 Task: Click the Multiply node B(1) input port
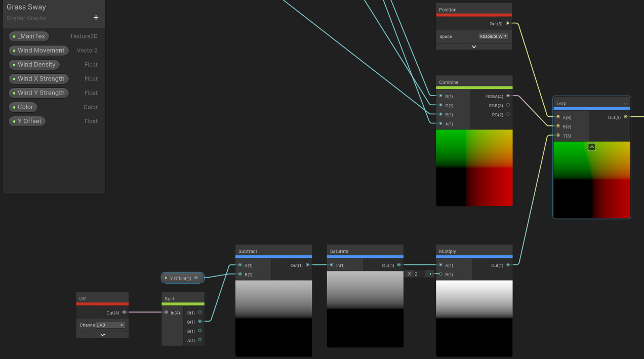[x=440, y=274]
